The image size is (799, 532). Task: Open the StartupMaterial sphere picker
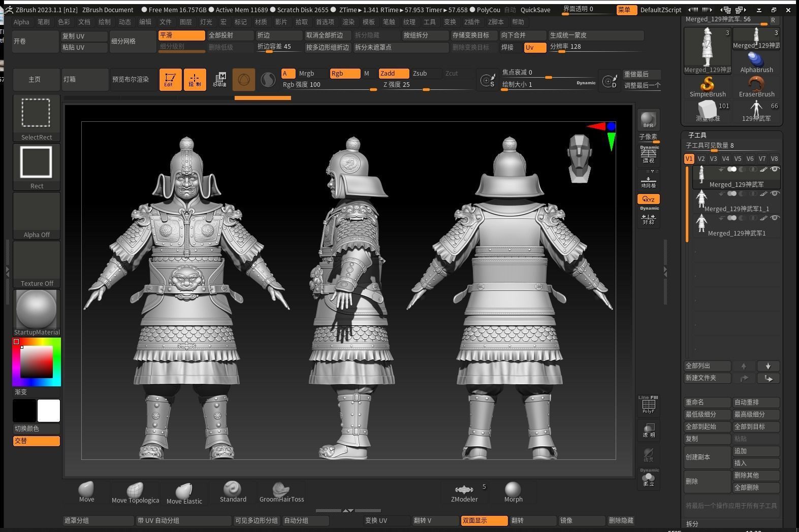click(x=36, y=313)
